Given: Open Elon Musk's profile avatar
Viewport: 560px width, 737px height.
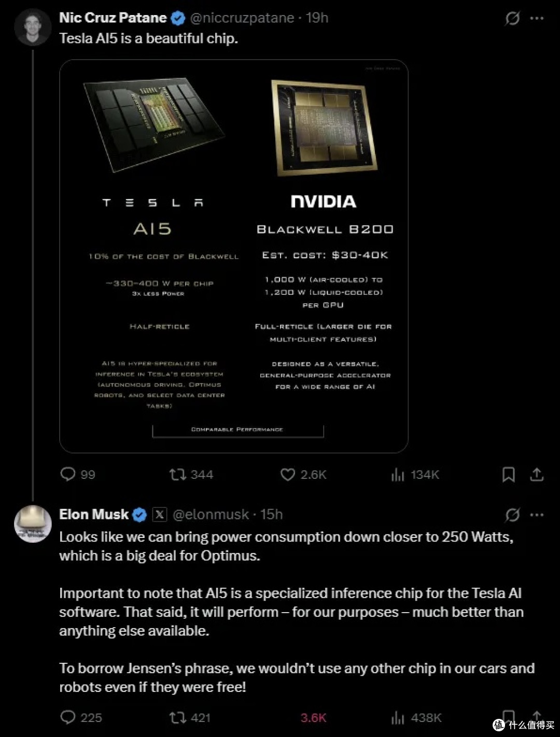Looking at the screenshot, I should 33,524.
